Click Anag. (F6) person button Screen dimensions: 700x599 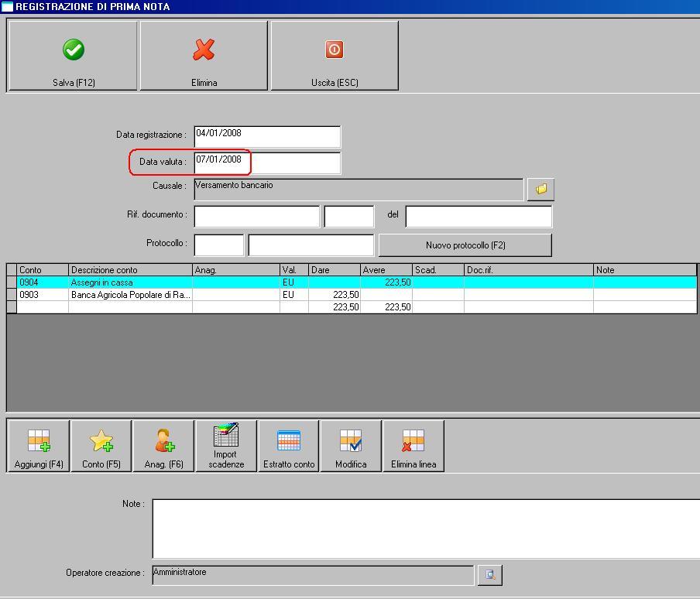pos(164,446)
